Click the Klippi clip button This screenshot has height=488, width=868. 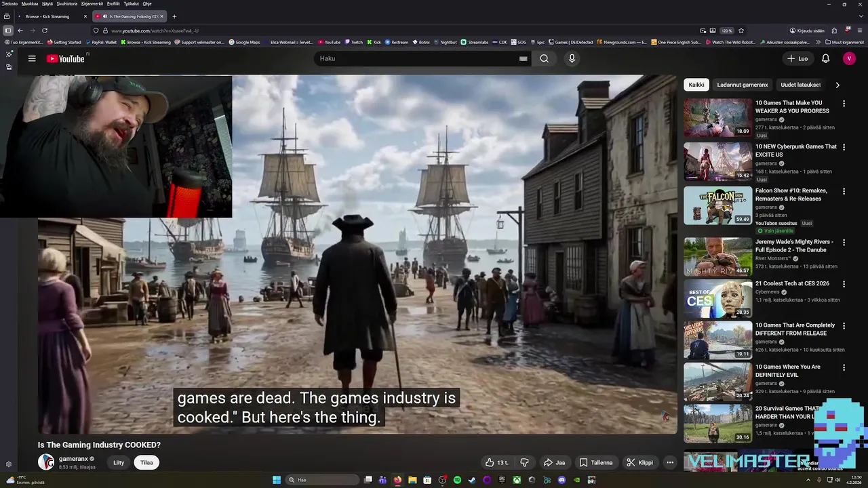(639, 462)
